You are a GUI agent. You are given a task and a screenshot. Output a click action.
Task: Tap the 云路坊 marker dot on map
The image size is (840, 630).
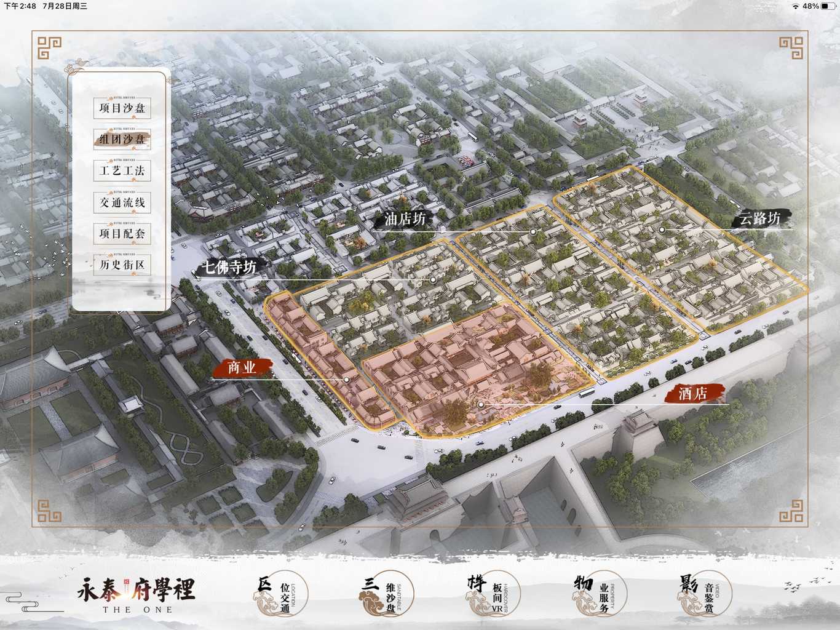[x=662, y=229]
